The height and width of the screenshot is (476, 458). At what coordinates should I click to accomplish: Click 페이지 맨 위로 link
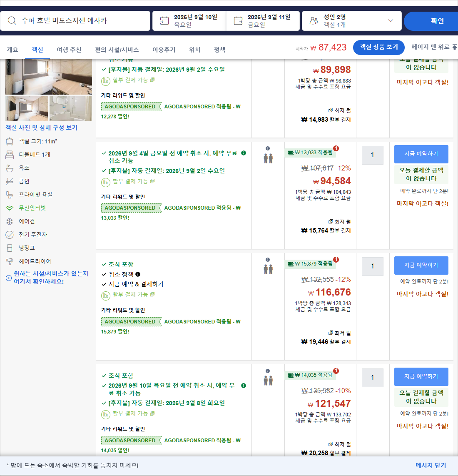431,47
